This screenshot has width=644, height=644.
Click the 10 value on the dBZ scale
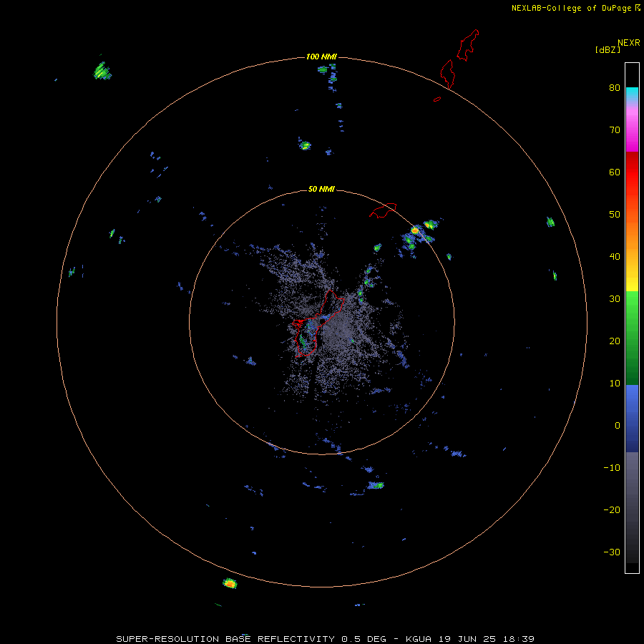[x=615, y=384]
